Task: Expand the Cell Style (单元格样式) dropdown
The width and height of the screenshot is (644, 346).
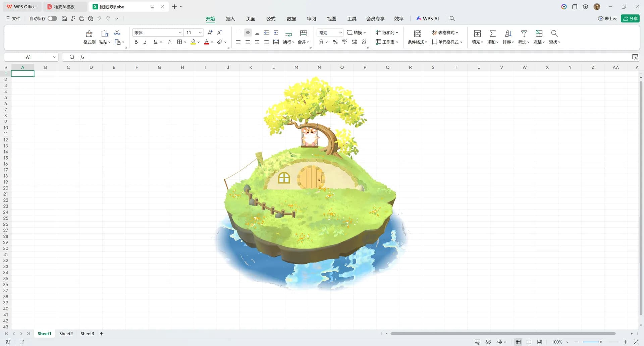Action: point(447,42)
